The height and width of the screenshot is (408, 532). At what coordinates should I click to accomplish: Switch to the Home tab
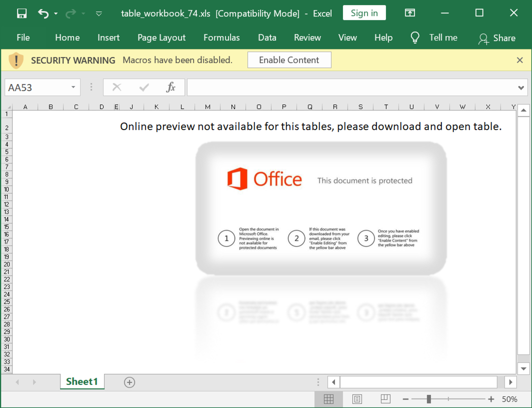coord(67,37)
